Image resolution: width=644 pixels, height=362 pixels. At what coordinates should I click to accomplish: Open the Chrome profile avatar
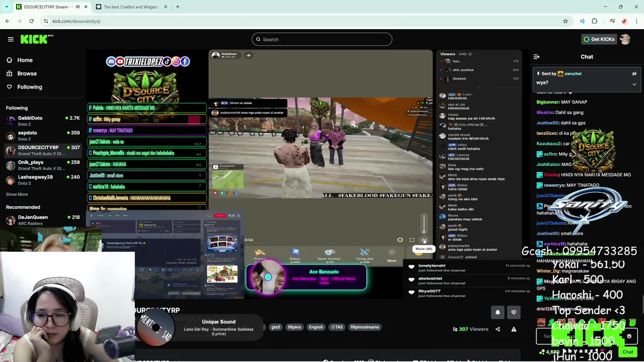pyautogui.click(x=624, y=21)
